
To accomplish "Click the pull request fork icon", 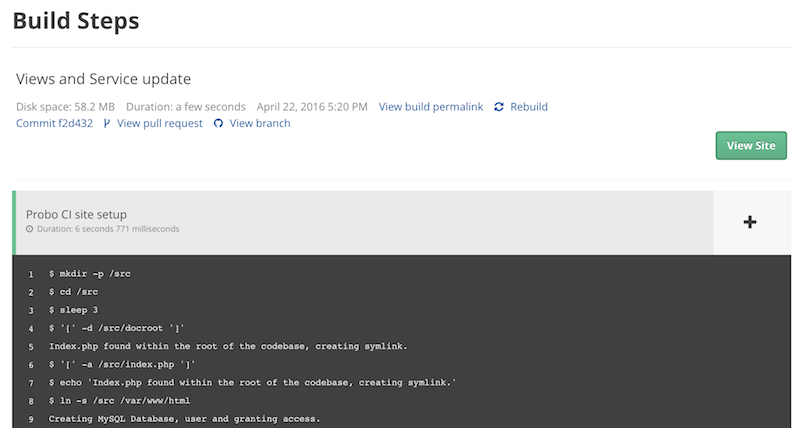I will pyautogui.click(x=107, y=124).
